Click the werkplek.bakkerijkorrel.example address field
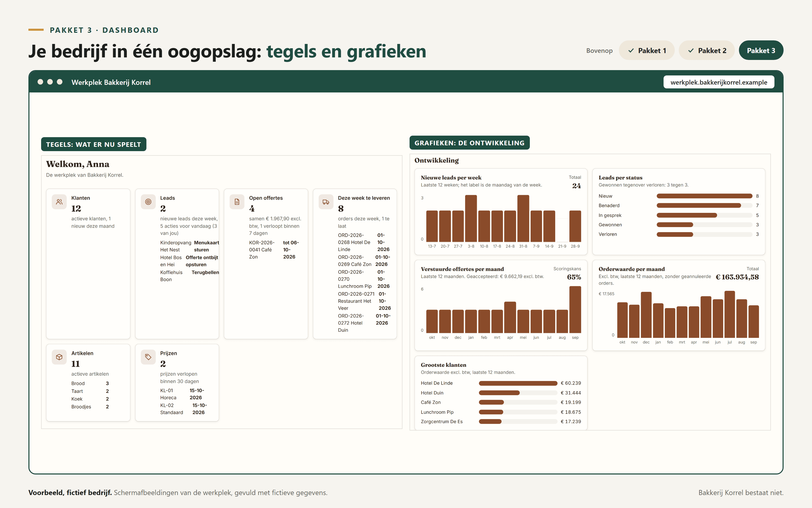 719,82
